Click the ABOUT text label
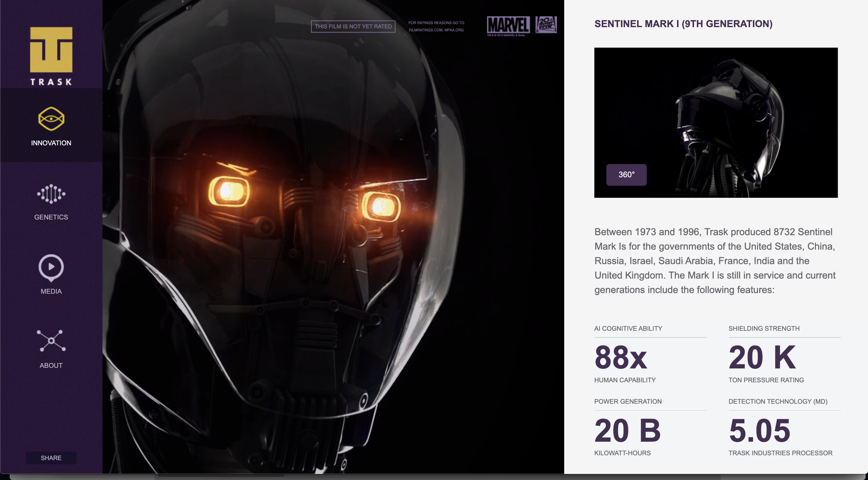This screenshot has height=480, width=868. tap(51, 365)
